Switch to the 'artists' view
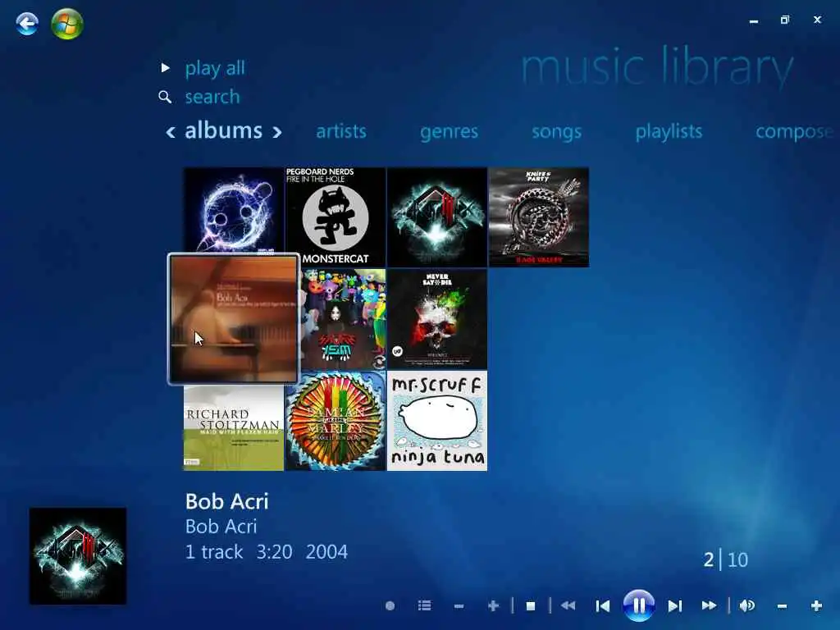Screen dimensions: 840x630 [x=340, y=131]
